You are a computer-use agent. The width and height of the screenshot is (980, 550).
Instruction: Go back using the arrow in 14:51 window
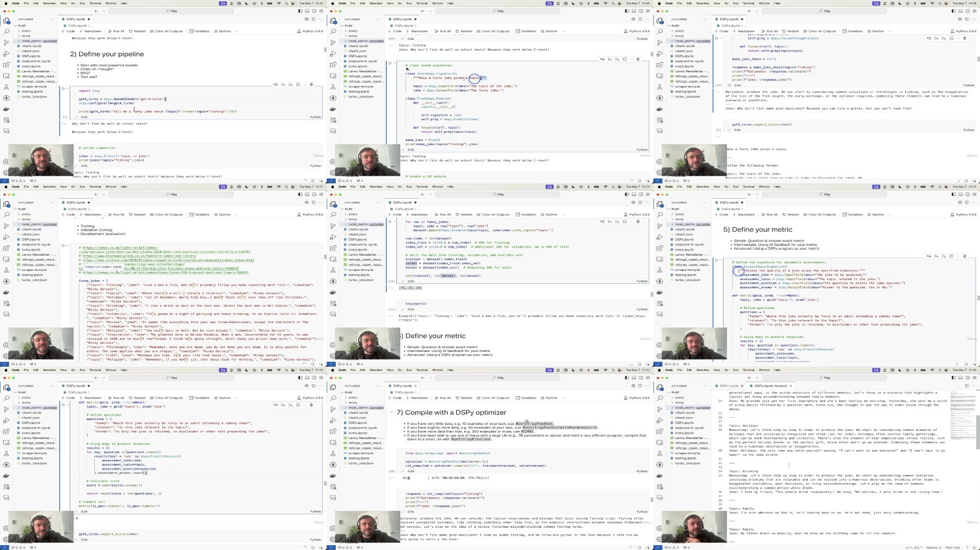[x=96, y=194]
